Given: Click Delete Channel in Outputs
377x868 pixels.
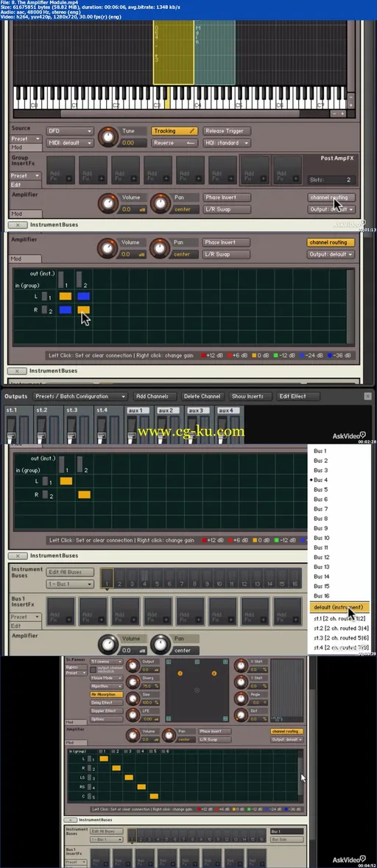Looking at the screenshot, I should (x=202, y=396).
